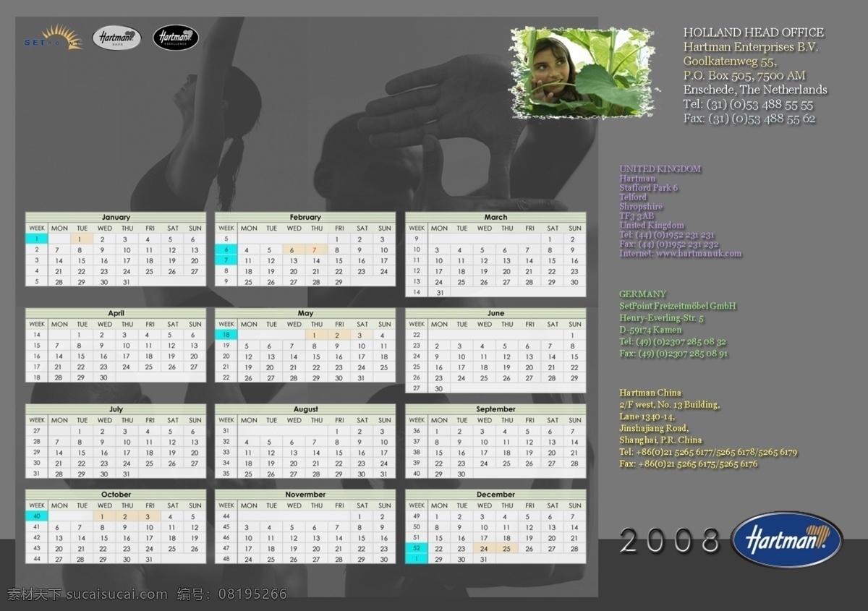Select the April month header
Screen dimensions: 868x611
click(x=116, y=313)
